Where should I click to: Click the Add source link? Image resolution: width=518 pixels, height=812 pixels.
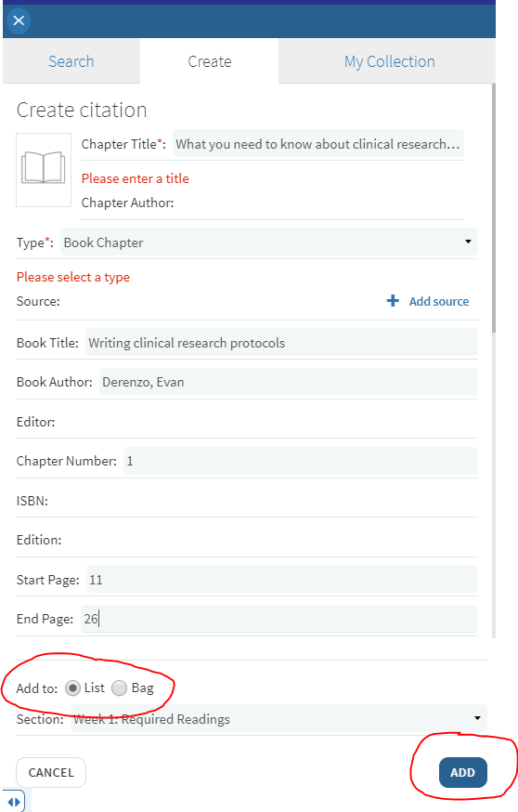pos(439,301)
